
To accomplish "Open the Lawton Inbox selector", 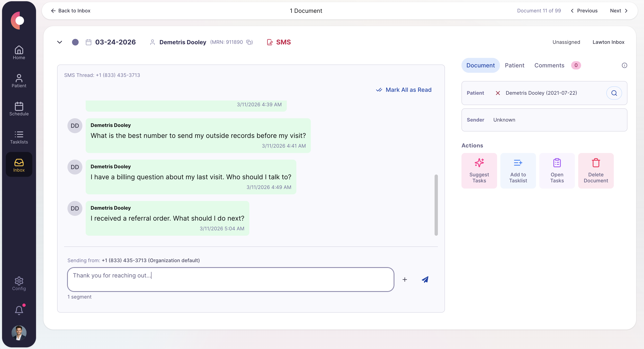I will click(608, 42).
